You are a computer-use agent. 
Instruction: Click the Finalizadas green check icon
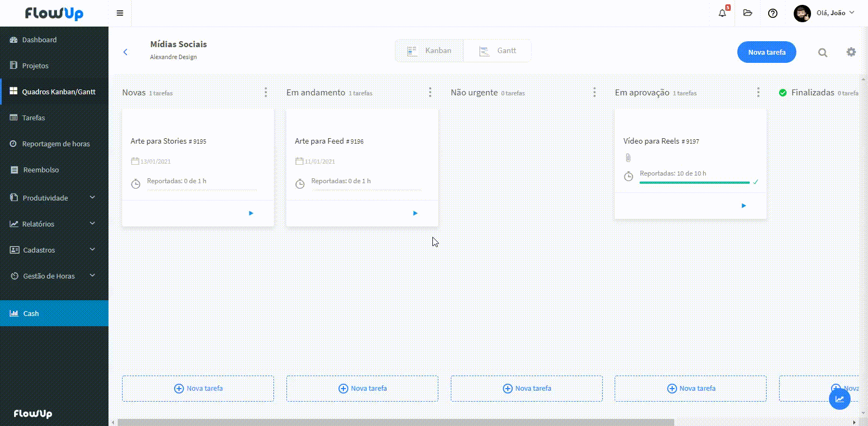pyautogui.click(x=783, y=93)
